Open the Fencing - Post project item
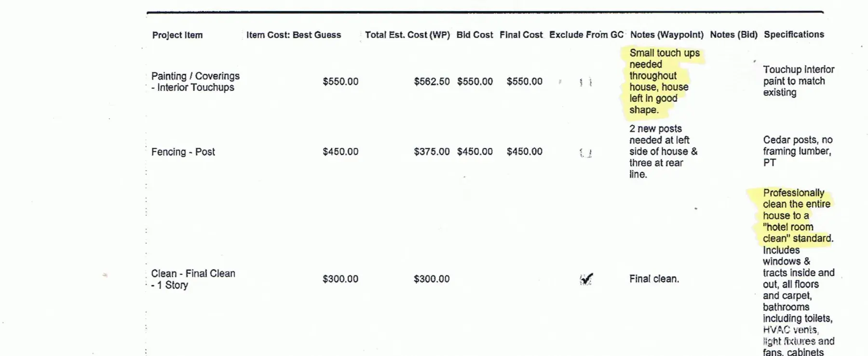868x356 pixels. 183,152
